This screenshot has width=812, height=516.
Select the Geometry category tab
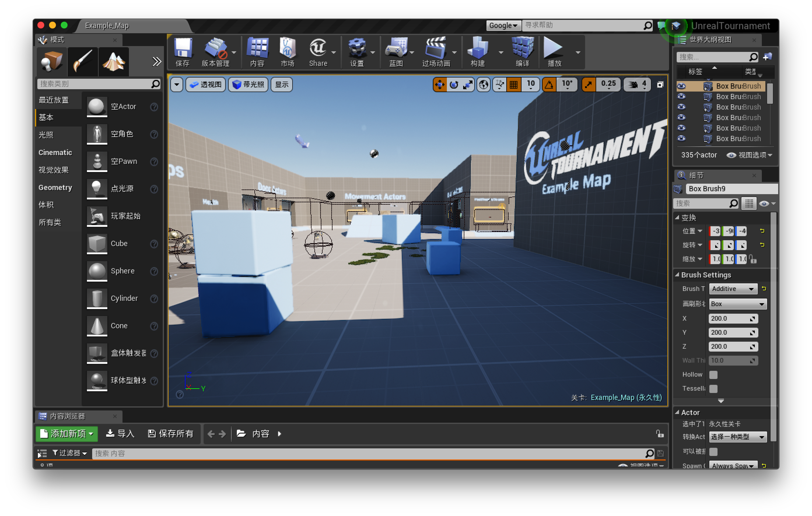pyautogui.click(x=55, y=187)
